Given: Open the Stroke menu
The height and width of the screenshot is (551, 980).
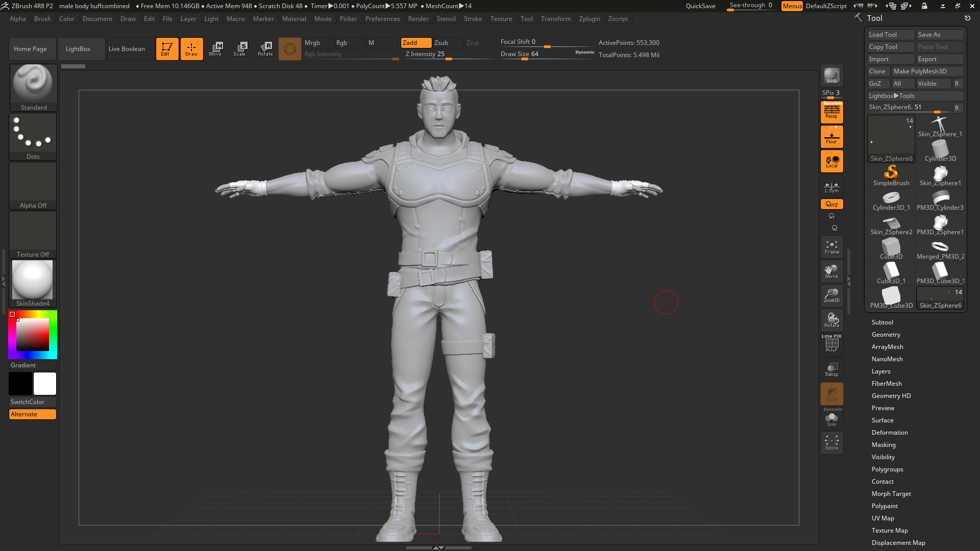Looking at the screenshot, I should [x=473, y=19].
